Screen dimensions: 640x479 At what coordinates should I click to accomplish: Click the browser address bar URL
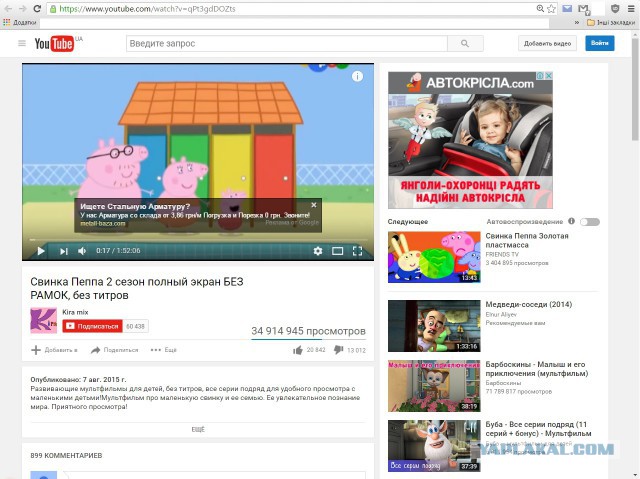click(147, 9)
